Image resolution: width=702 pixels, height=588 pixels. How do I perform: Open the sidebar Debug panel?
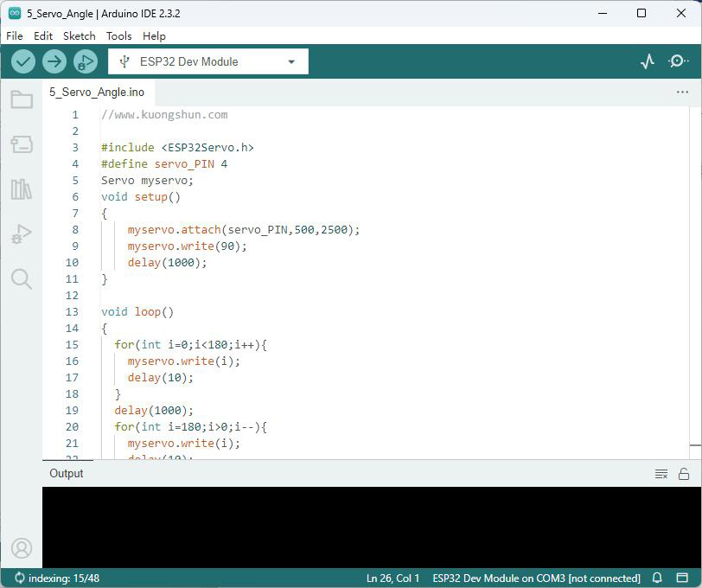(x=22, y=233)
